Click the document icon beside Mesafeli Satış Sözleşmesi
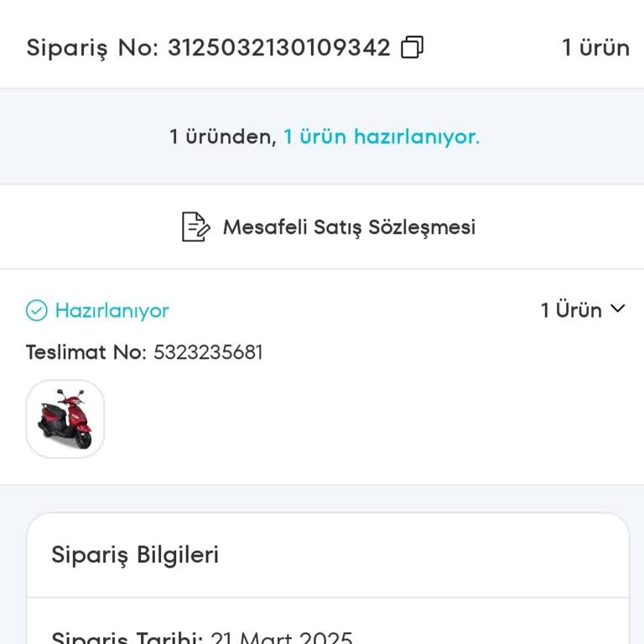644x644 pixels. [195, 227]
